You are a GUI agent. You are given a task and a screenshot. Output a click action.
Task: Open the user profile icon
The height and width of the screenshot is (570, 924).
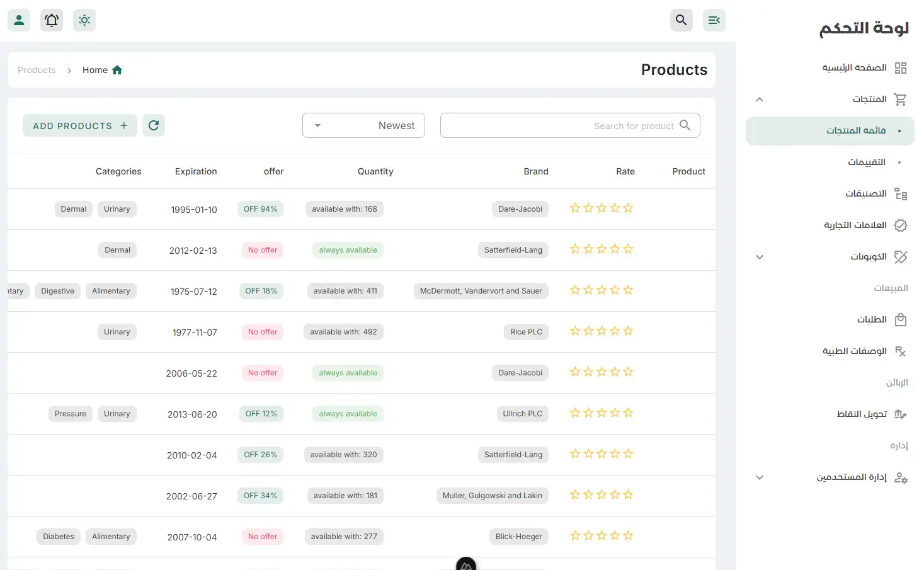(x=19, y=20)
